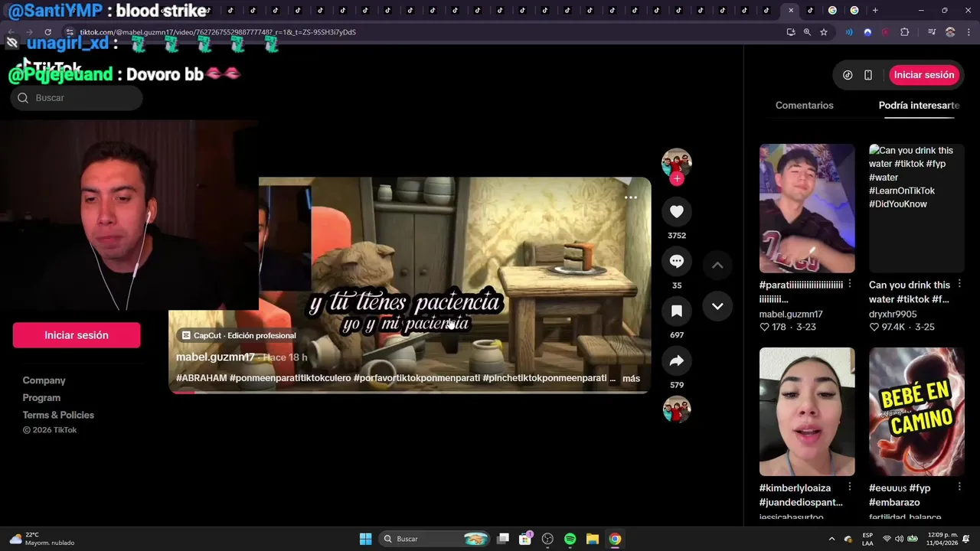The width and height of the screenshot is (980, 551).
Task: Open the clock showing 12:09 p. m.
Action: pos(942,539)
